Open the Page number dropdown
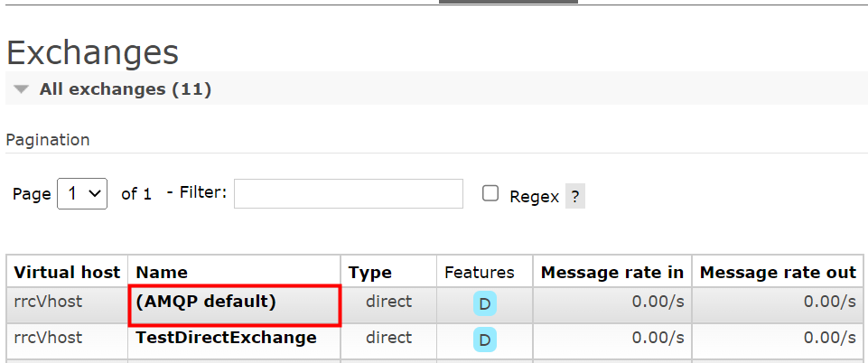This screenshot has width=868, height=363. click(x=82, y=193)
